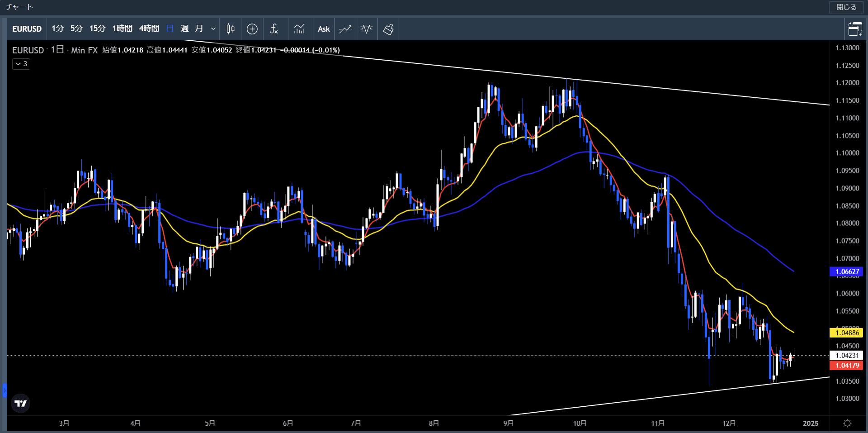Expand the left side panel arrow
868x433 pixels.
tap(5, 390)
